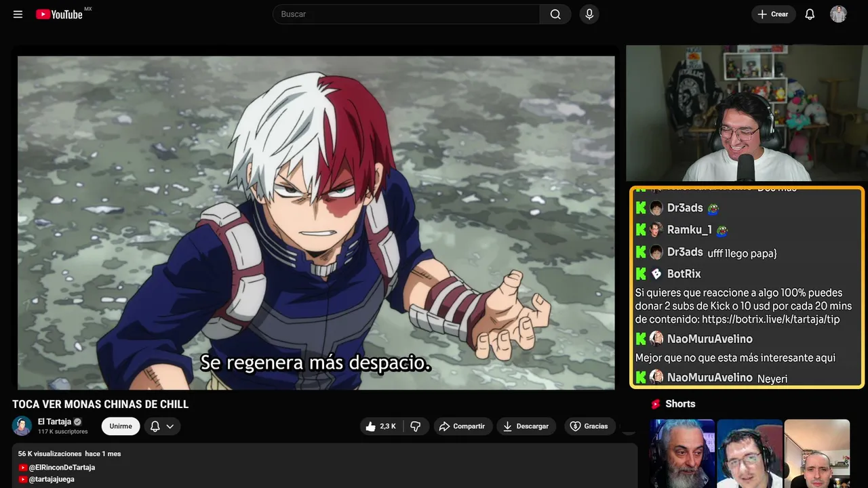Screen dimensions: 868x488
Task: Expand the subscription bell notification dropdown
Action: tap(162, 426)
